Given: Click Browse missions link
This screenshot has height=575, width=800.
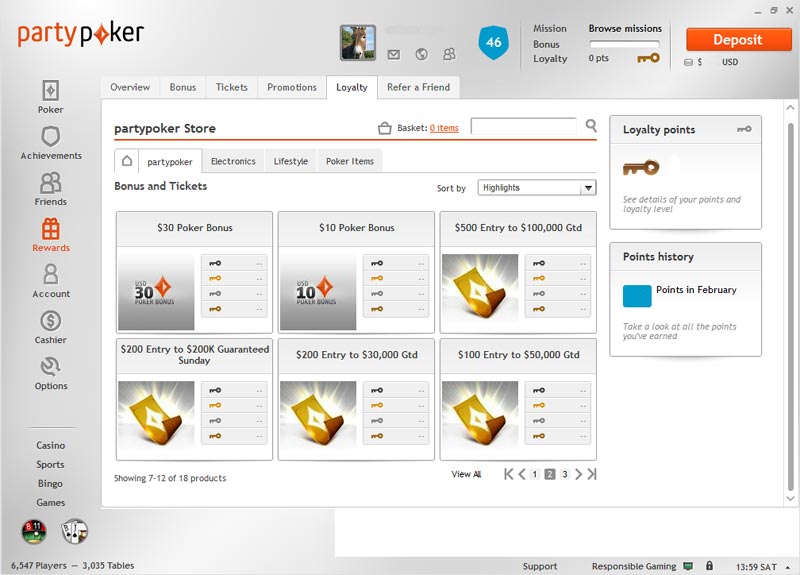Looking at the screenshot, I should point(625,29).
